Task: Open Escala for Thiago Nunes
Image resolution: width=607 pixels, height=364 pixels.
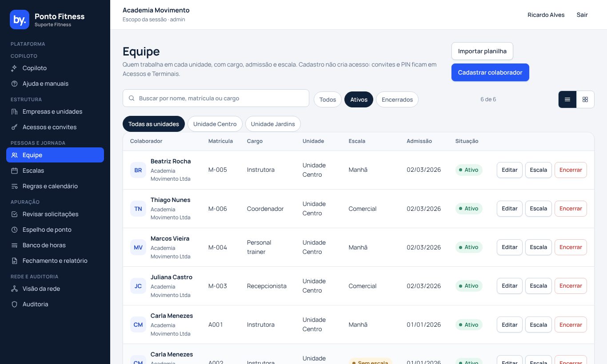Action: (x=539, y=209)
